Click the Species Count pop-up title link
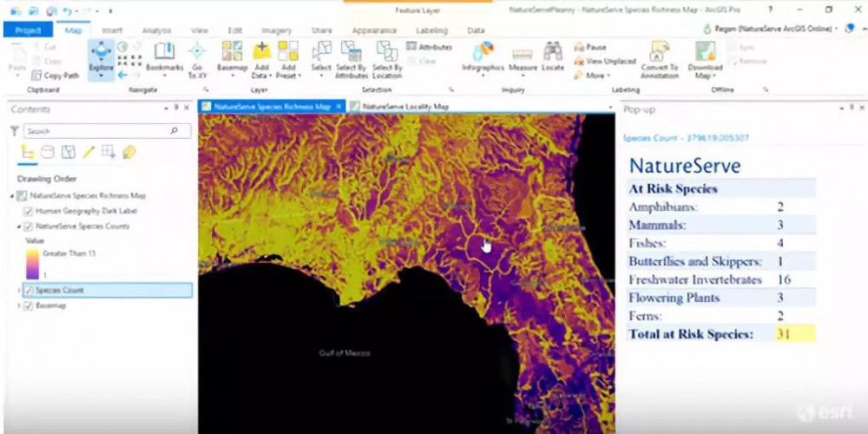 [x=687, y=138]
